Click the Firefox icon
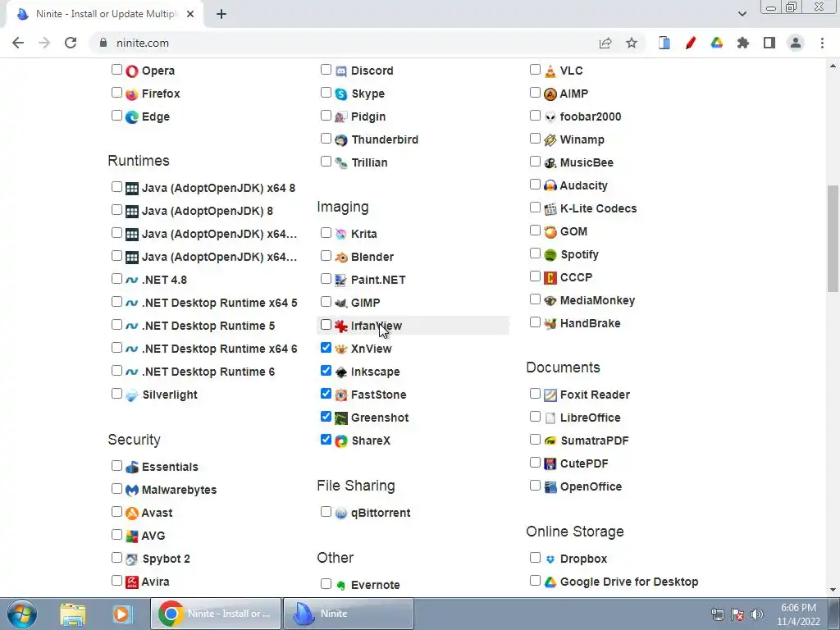This screenshot has width=840, height=630. pyautogui.click(x=132, y=94)
